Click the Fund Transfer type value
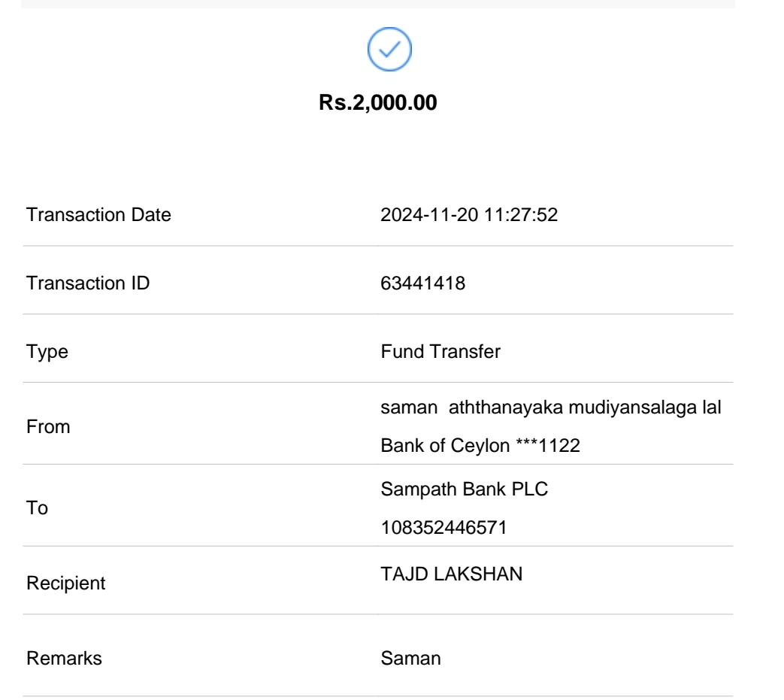The width and height of the screenshot is (784, 700). pyautogui.click(x=440, y=352)
